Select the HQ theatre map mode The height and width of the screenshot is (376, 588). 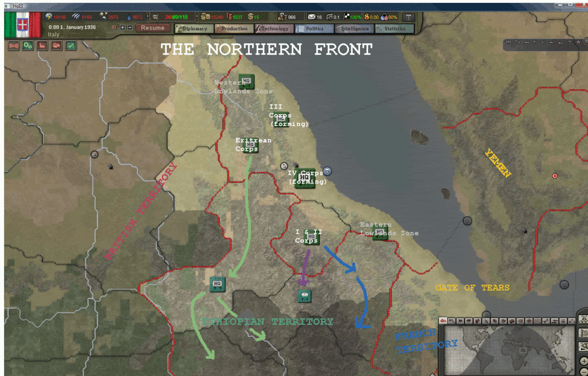pos(537,321)
